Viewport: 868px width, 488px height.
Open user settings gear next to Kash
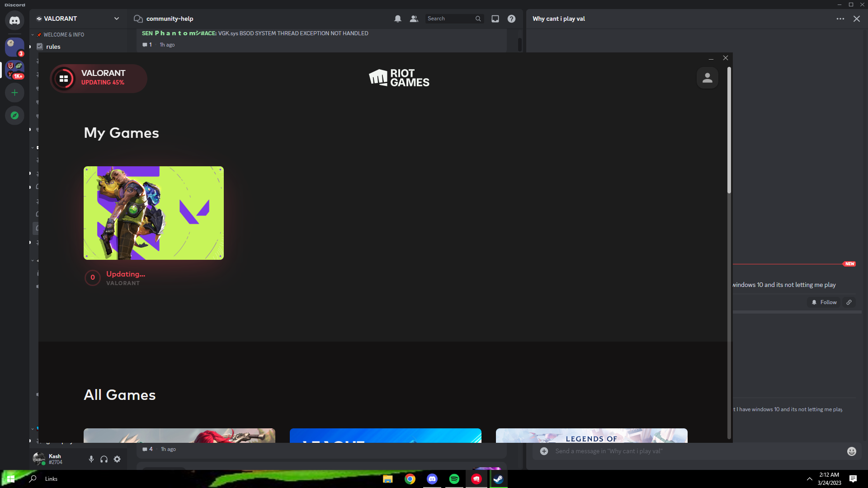117,459
